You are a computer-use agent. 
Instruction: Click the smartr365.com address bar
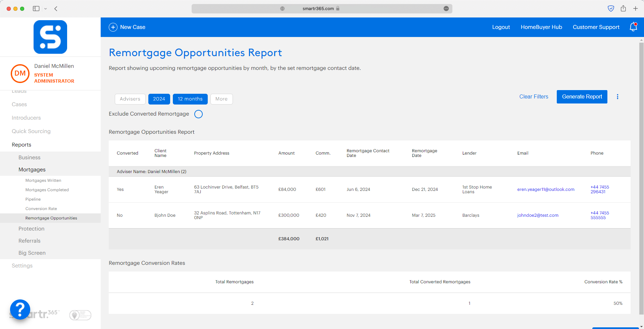pyautogui.click(x=322, y=9)
